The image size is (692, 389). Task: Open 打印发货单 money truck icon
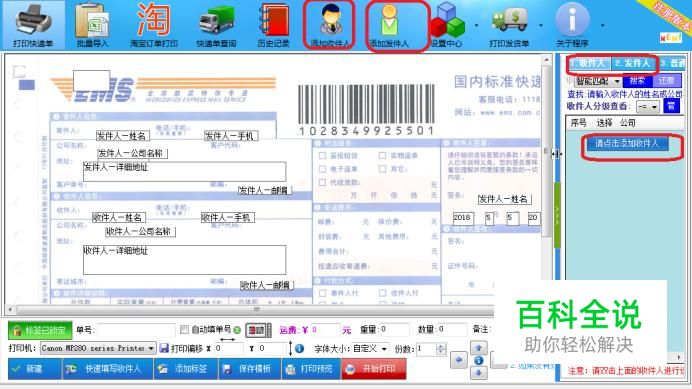tap(509, 25)
